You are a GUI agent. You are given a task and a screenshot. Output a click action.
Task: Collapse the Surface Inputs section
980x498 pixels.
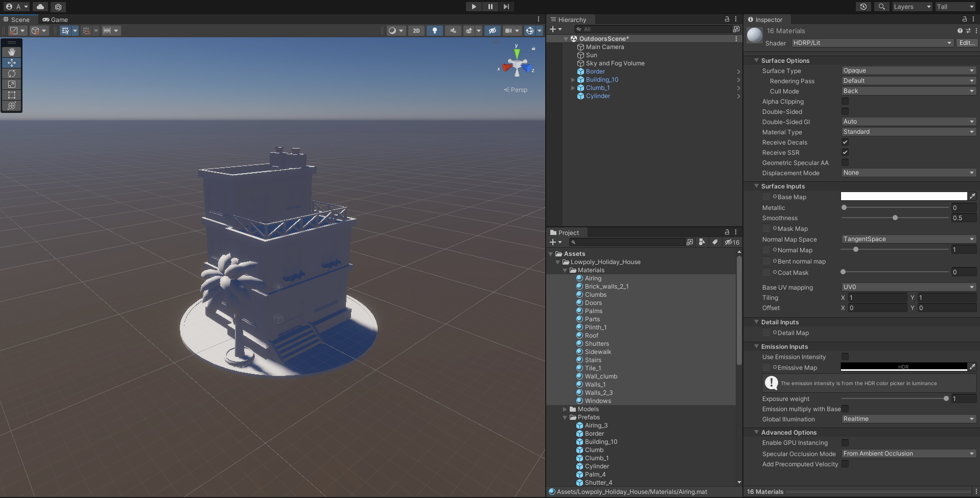[757, 186]
